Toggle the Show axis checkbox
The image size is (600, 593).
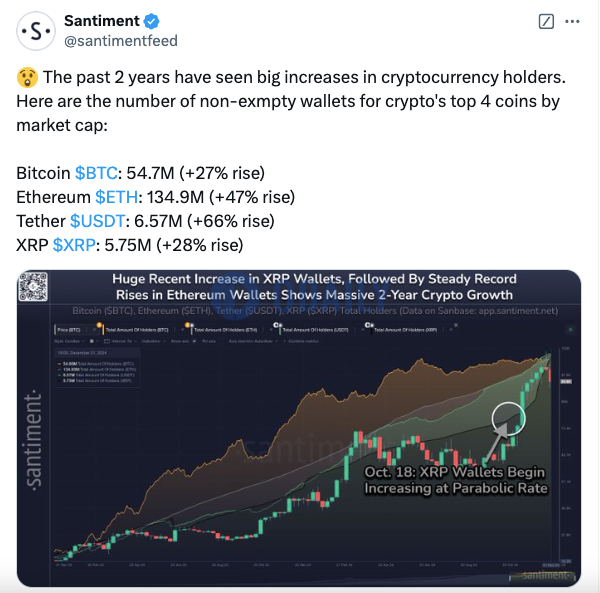point(194,341)
